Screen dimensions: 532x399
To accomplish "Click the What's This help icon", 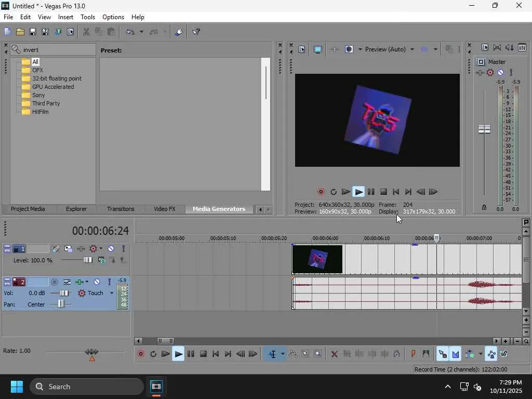I will [196, 32].
